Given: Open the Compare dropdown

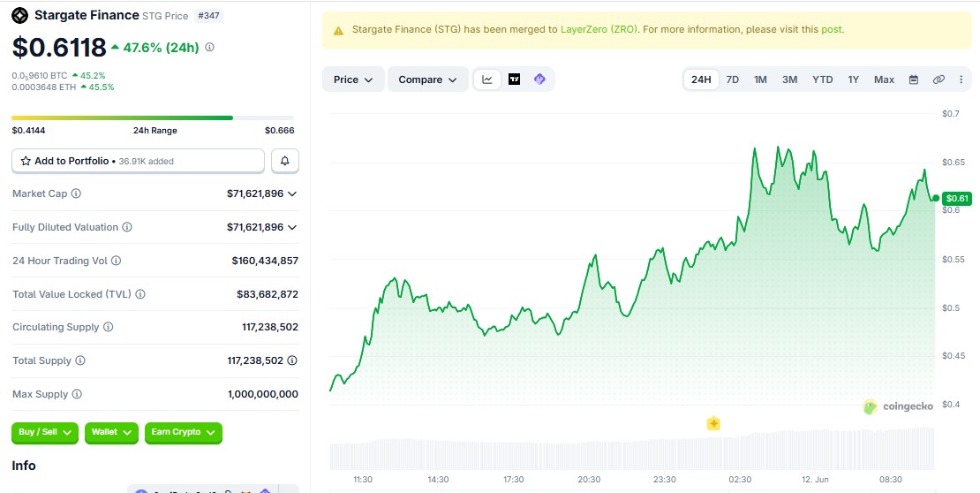Looking at the screenshot, I should pos(428,80).
